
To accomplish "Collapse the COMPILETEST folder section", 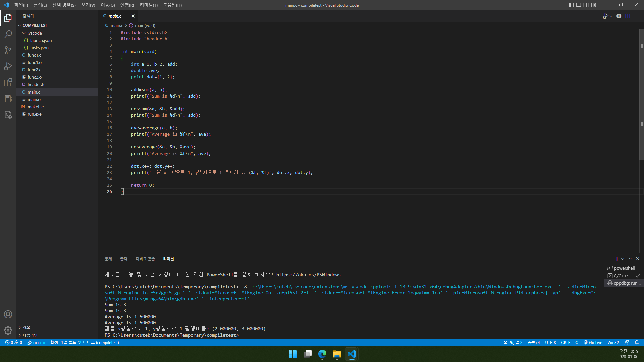I will point(57,25).
